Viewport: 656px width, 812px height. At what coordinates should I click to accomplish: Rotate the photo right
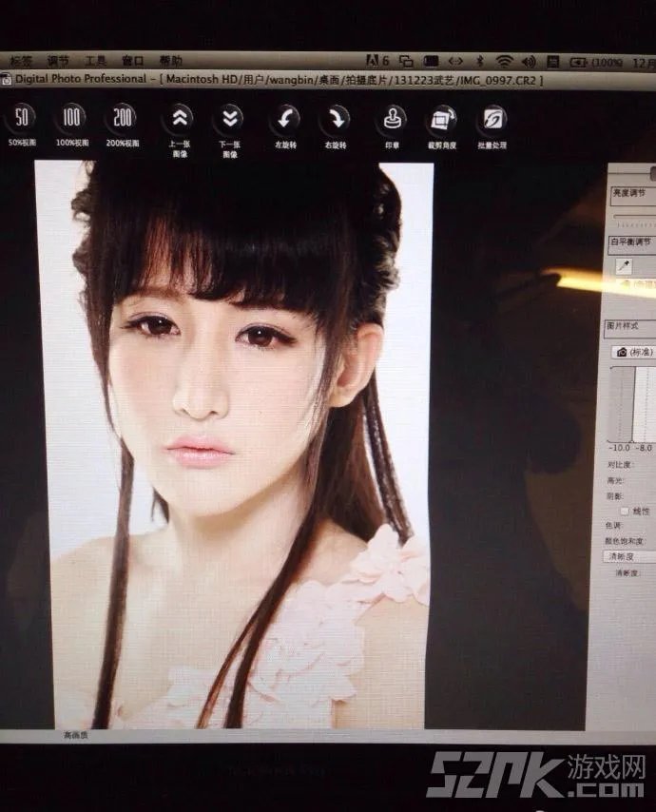point(335,120)
